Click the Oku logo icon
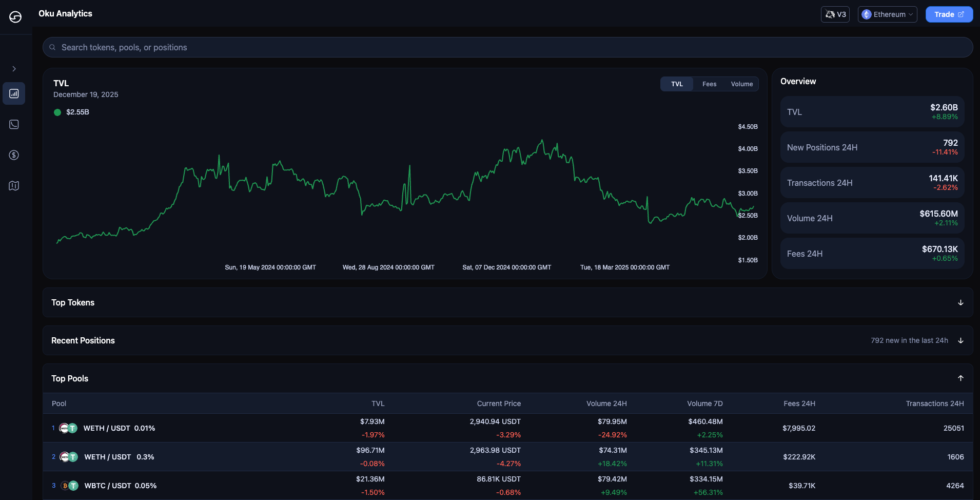Screen dimensions: 980x500 tap(15, 17)
